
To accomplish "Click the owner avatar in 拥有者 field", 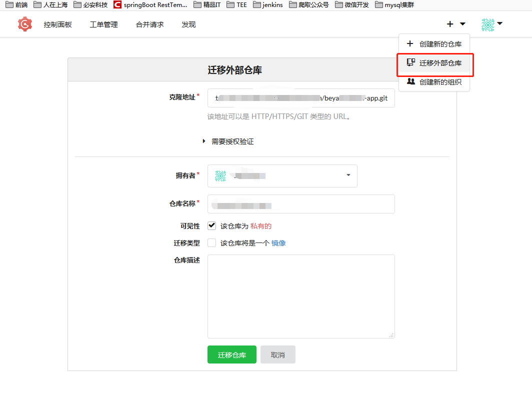I will pyautogui.click(x=220, y=175).
